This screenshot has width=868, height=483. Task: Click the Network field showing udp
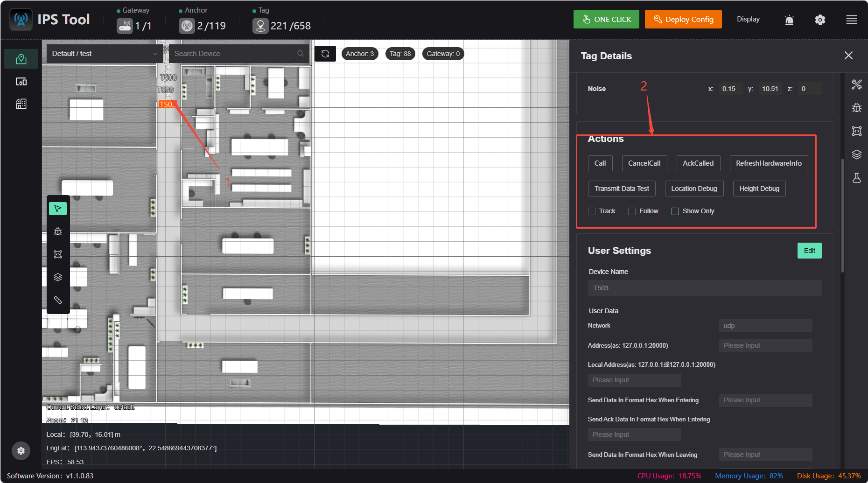tap(765, 326)
